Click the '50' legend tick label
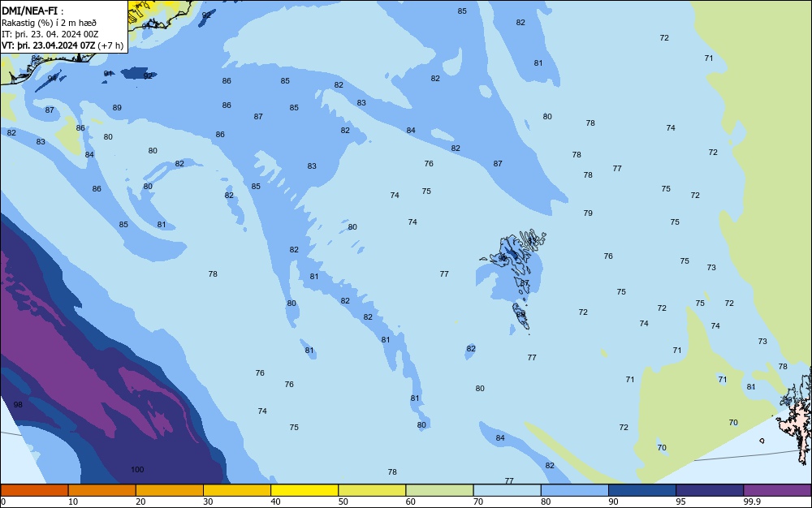This screenshot has height=508, width=812. [x=343, y=502]
